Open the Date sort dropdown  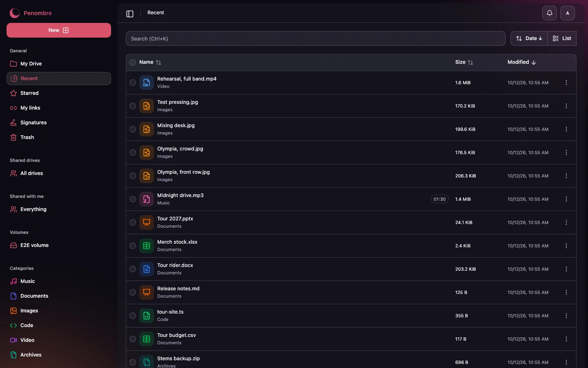[529, 38]
